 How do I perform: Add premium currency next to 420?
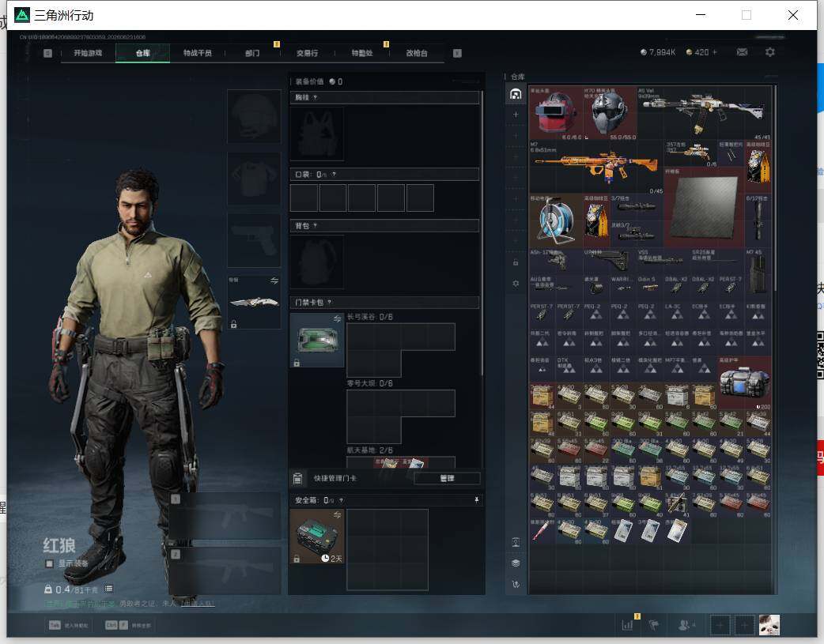coord(715,52)
